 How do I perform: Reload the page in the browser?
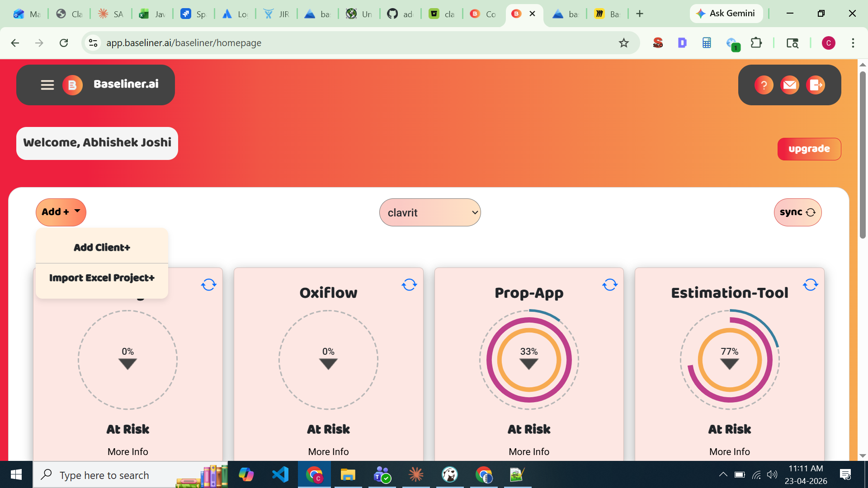point(64,43)
